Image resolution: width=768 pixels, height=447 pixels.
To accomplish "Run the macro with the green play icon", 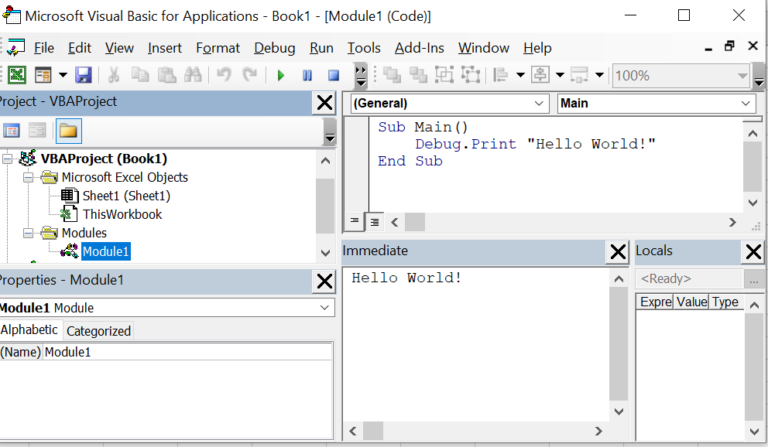I will 280,75.
